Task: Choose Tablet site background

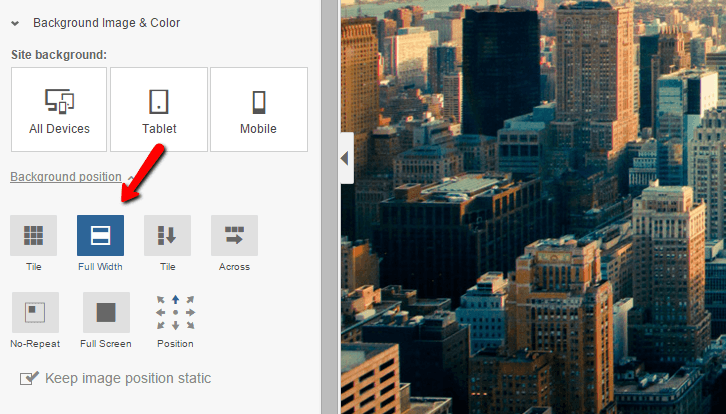Action: [159, 109]
